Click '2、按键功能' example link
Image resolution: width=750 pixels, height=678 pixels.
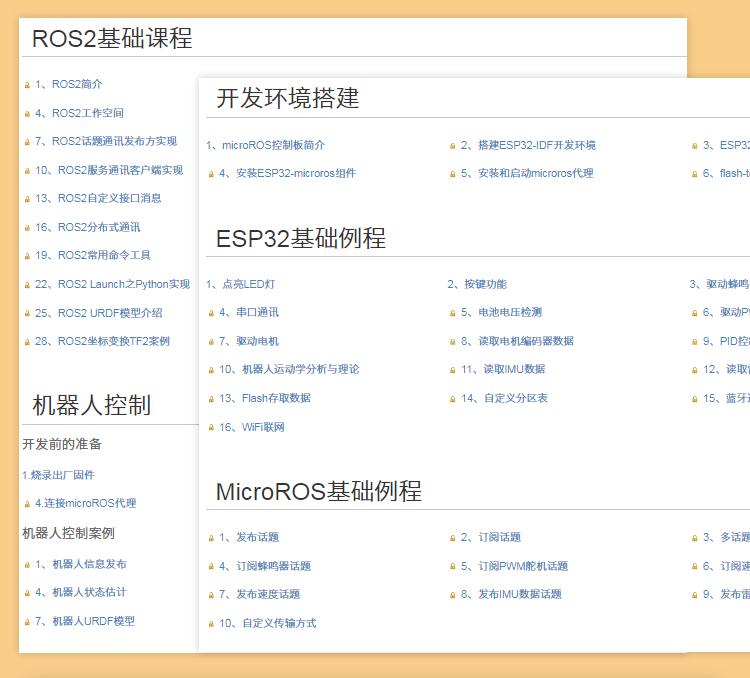pyautogui.click(x=477, y=284)
